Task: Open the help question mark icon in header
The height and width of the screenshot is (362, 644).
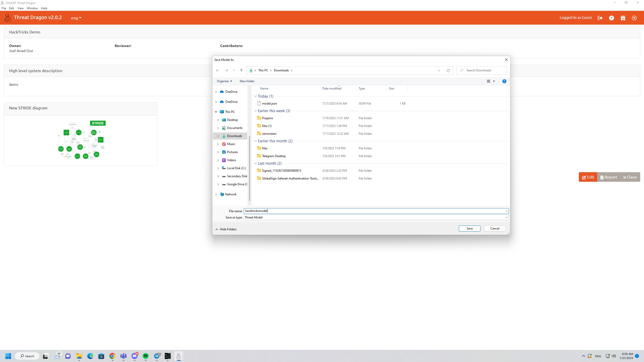Action: click(612, 18)
